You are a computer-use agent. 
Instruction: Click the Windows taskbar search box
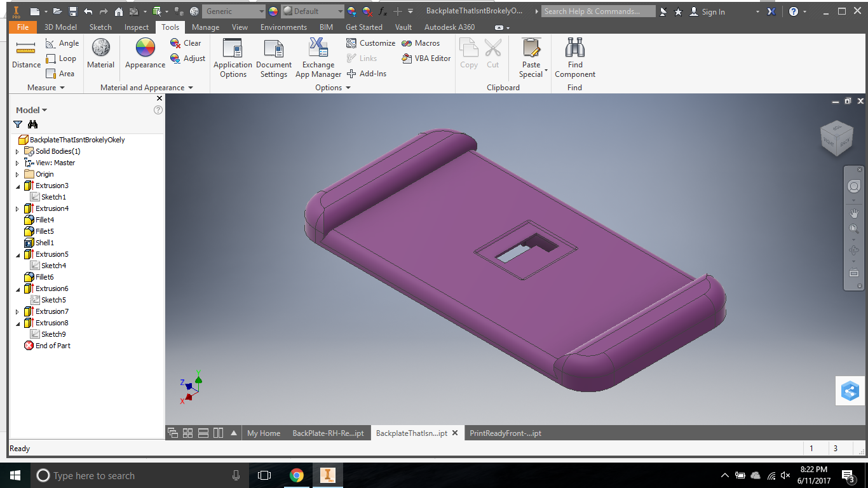139,475
